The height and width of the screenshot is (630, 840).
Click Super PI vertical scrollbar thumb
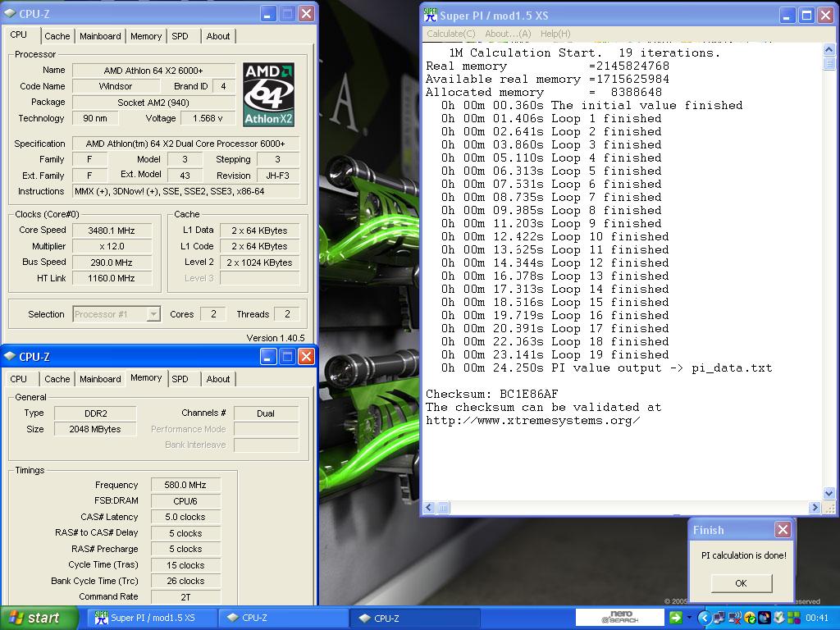[x=829, y=64]
